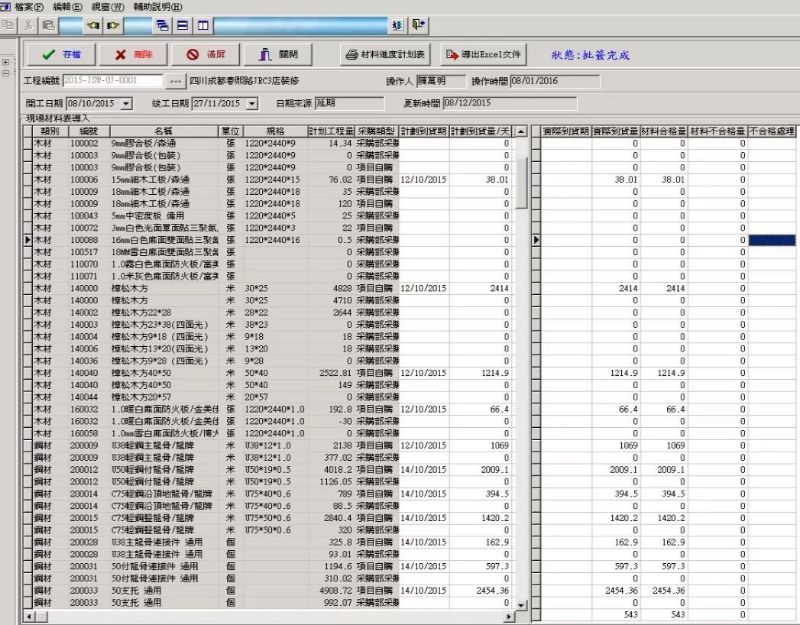The width and height of the screenshot is (800, 625).
Task: Click the project name '四川成都春熙路JRC3店裝修'
Action: point(244,81)
